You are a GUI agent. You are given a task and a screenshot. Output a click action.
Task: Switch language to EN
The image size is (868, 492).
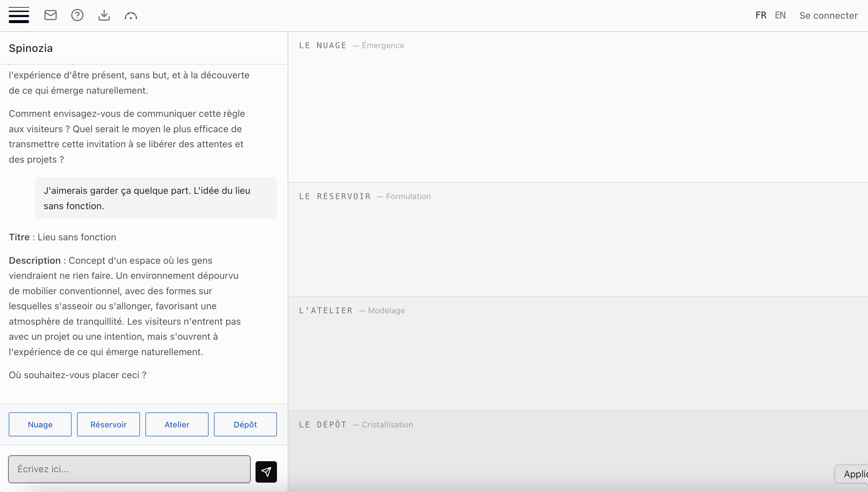[x=780, y=15]
